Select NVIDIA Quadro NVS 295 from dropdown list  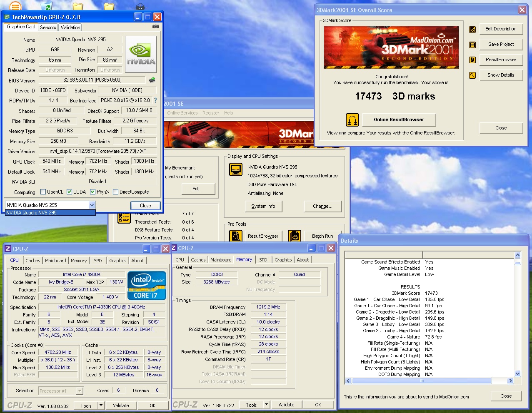50,213
